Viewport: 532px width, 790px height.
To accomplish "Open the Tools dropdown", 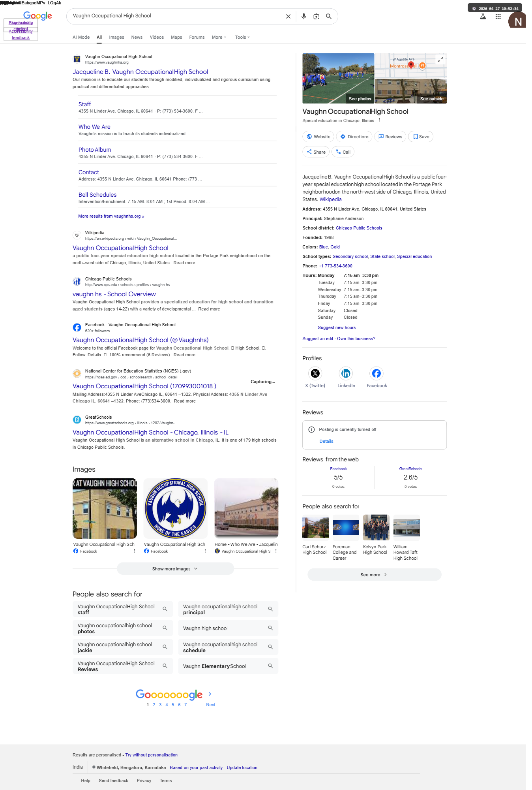I will pos(242,38).
